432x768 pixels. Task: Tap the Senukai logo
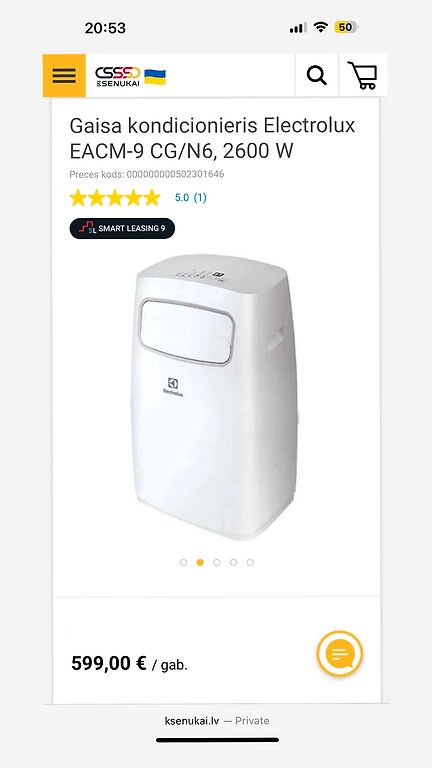pos(118,76)
